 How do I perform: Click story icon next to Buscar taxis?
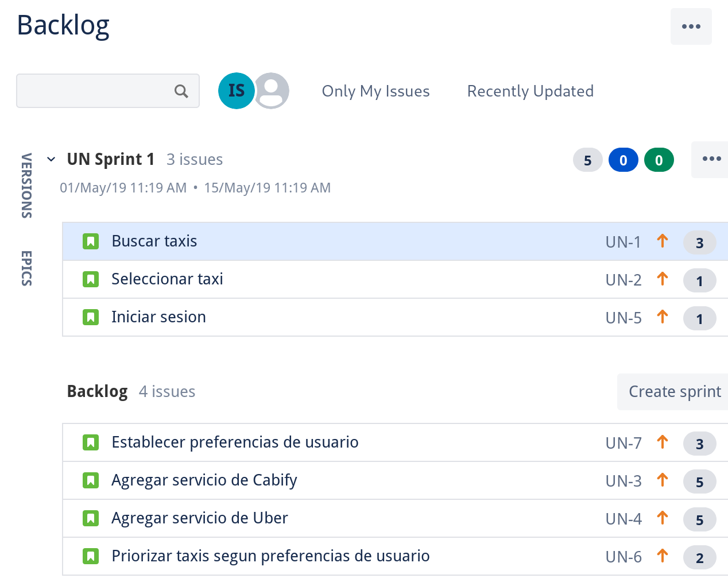pyautogui.click(x=91, y=241)
